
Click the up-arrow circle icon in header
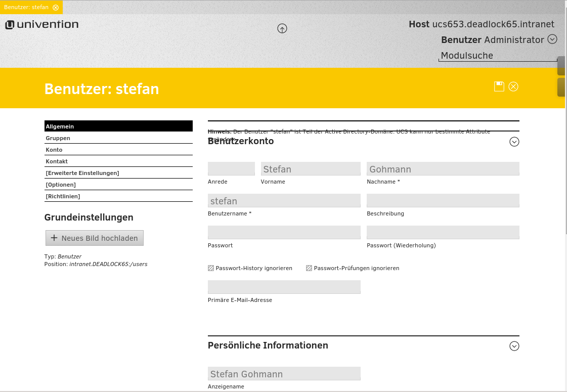point(282,29)
